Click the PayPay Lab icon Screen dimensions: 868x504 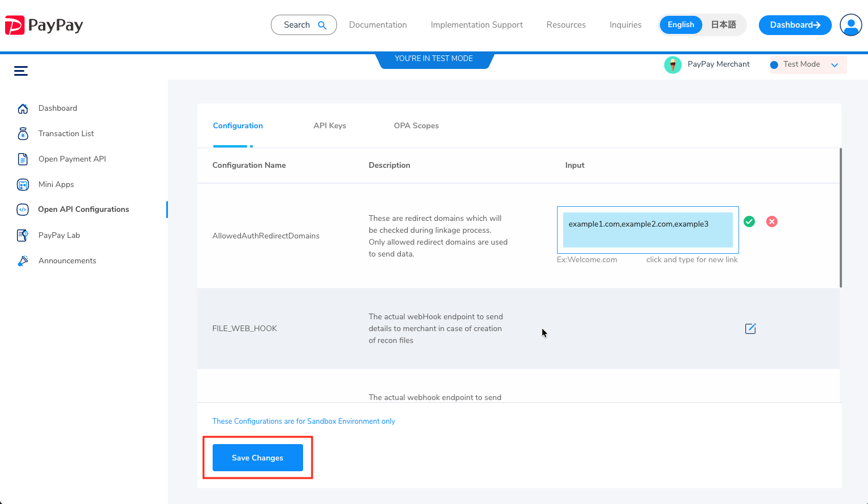tap(23, 235)
